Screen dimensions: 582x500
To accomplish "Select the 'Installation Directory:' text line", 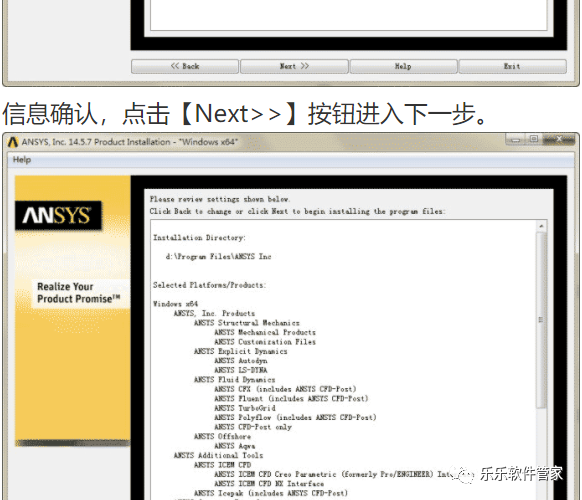I will tap(199, 238).
